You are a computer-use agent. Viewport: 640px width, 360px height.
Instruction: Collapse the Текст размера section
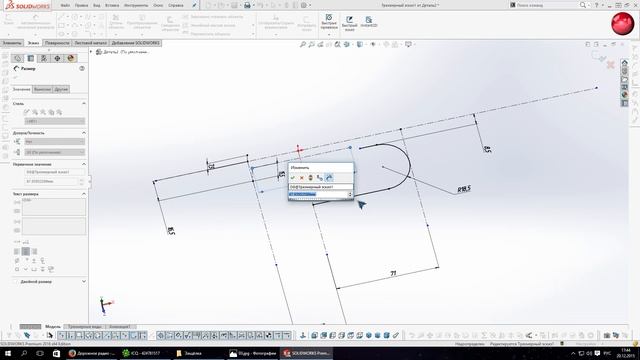84,194
